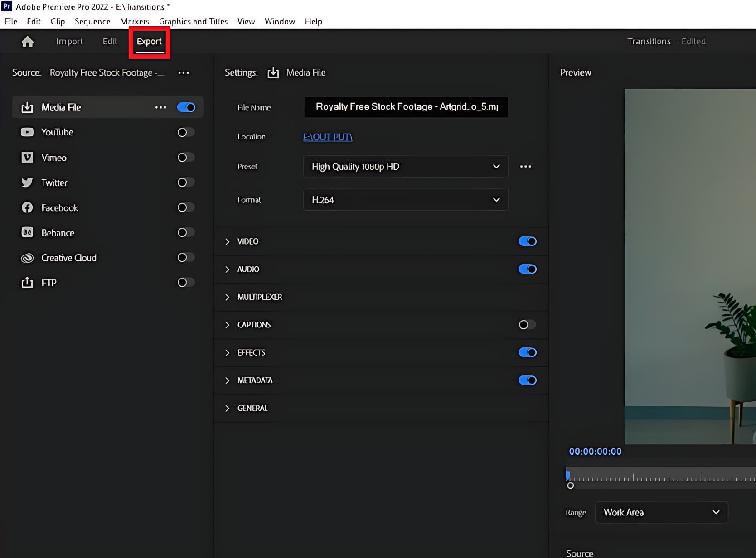Click the Home icon in the header
The width and height of the screenshot is (756, 558).
28,42
